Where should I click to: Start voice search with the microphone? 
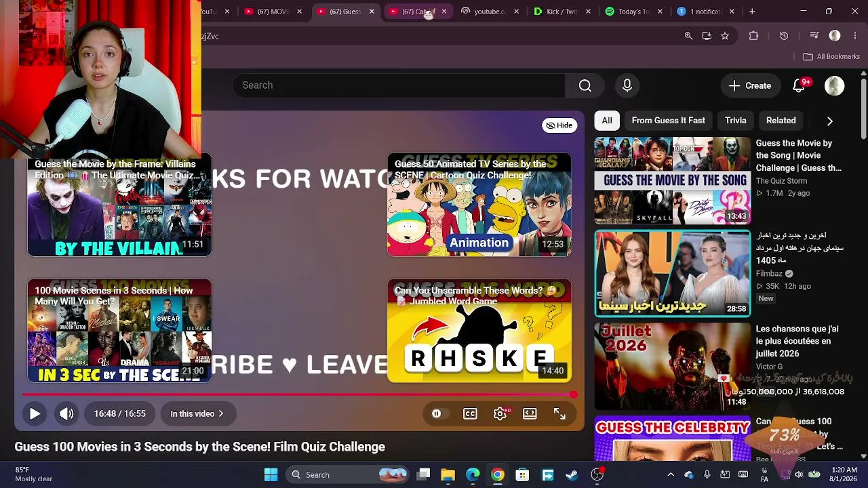pos(627,85)
